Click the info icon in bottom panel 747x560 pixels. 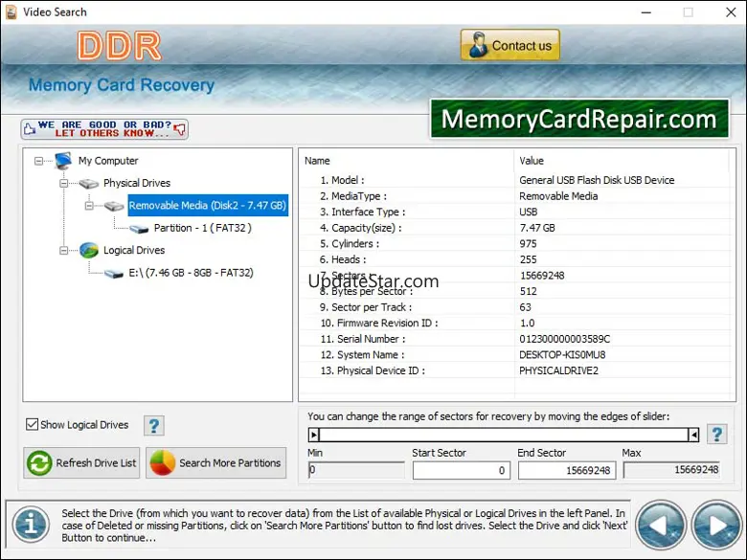point(31,526)
